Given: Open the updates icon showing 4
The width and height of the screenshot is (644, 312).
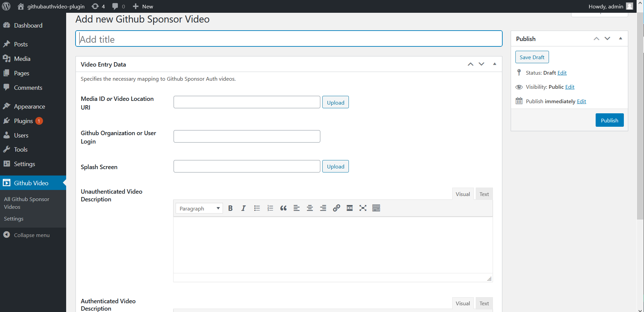Looking at the screenshot, I should pos(95,6).
